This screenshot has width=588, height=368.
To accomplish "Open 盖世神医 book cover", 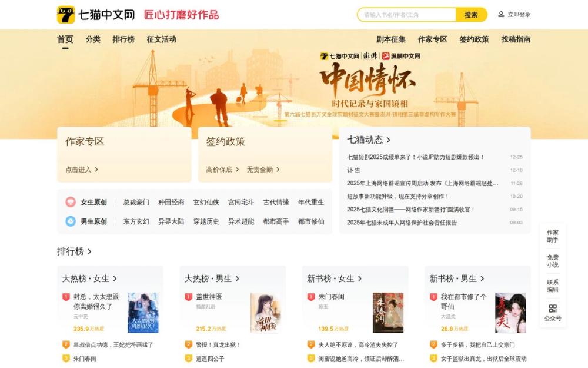I will pyautogui.click(x=266, y=313).
